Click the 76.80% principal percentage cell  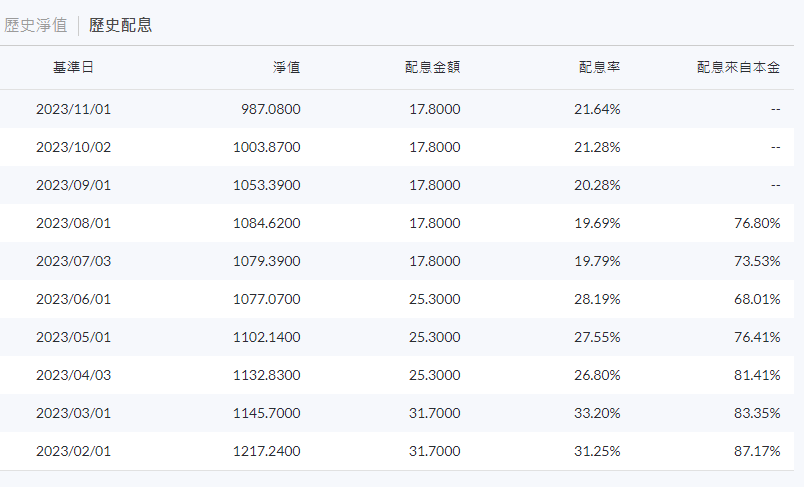757,223
